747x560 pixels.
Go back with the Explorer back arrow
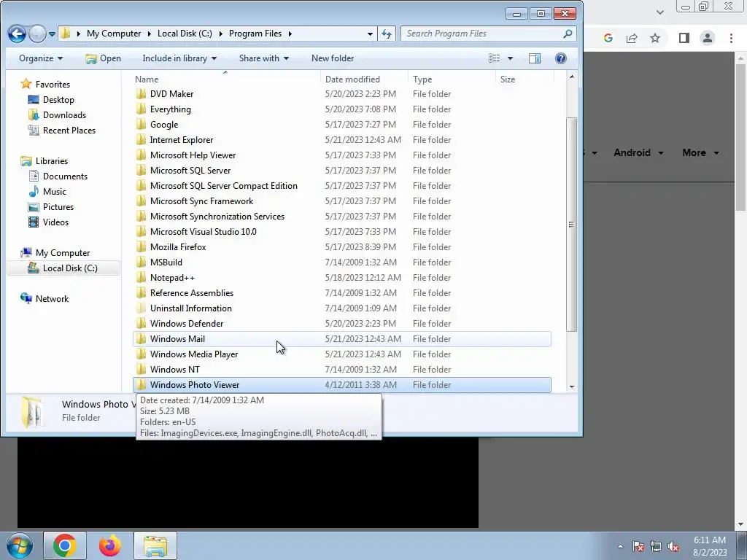click(x=17, y=34)
